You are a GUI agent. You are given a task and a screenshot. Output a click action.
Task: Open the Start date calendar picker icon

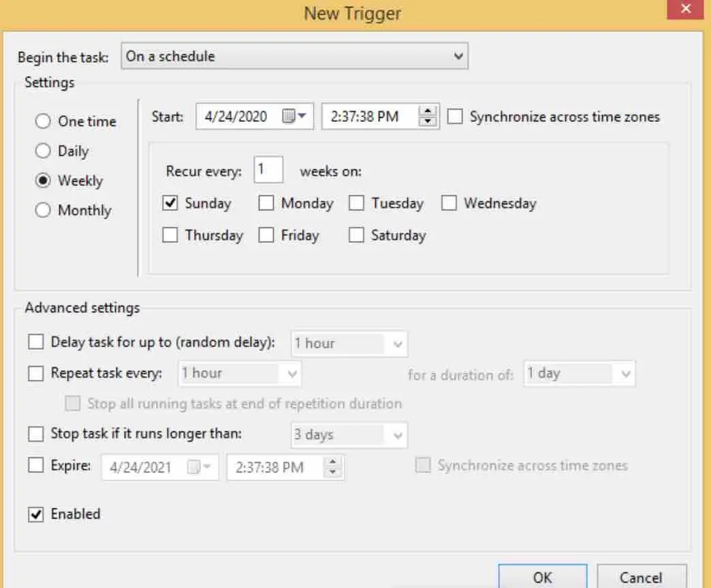[294, 116]
